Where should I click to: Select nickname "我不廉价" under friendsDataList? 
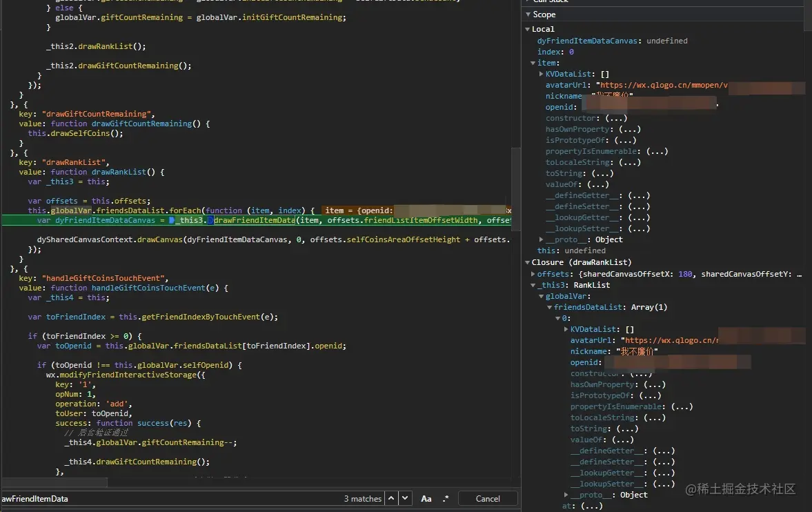[x=614, y=351]
